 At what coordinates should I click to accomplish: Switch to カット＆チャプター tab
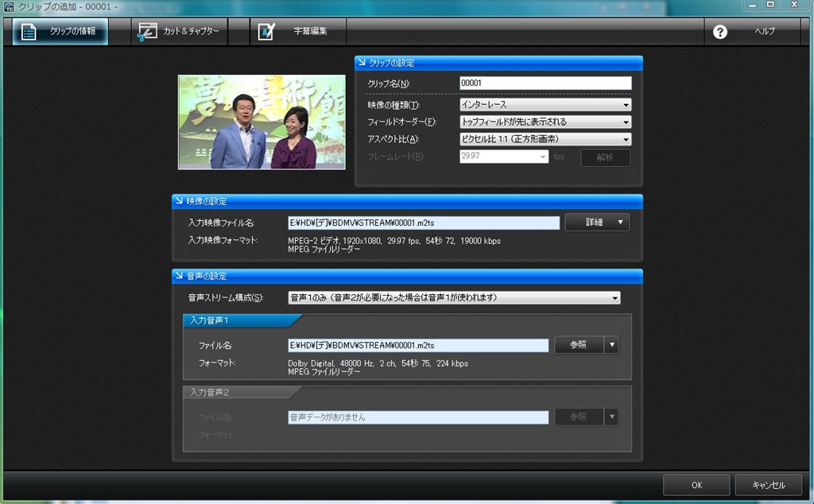click(x=179, y=32)
